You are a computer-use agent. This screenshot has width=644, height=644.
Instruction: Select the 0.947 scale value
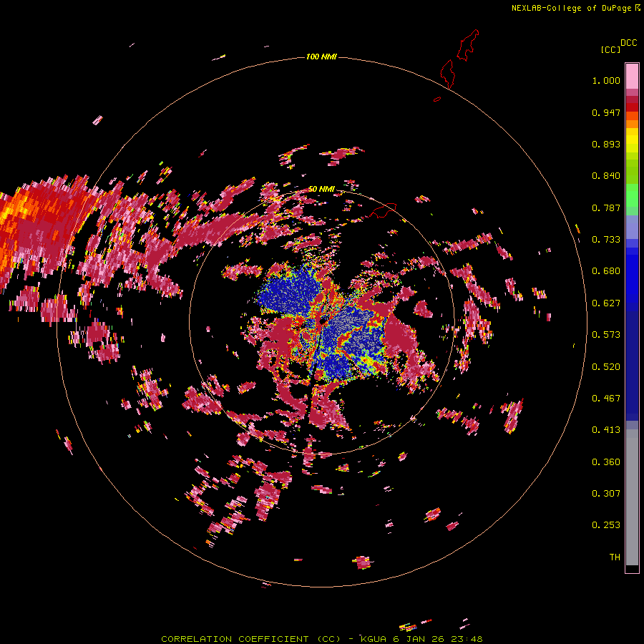click(606, 112)
